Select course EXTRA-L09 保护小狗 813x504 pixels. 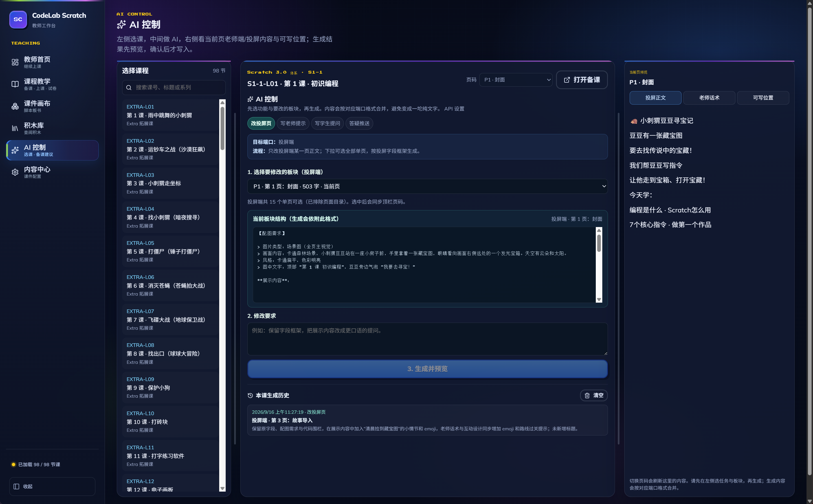coord(170,388)
